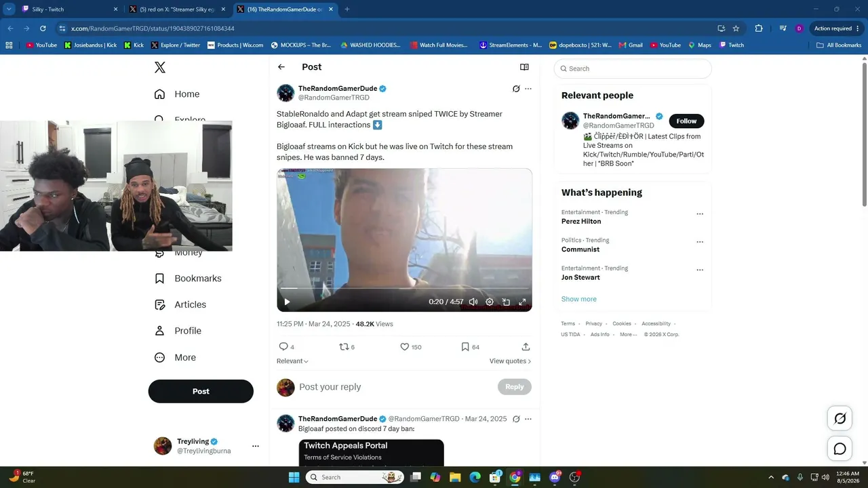The height and width of the screenshot is (488, 868).
Task: Show hidden system tray icons
Action: point(772,477)
